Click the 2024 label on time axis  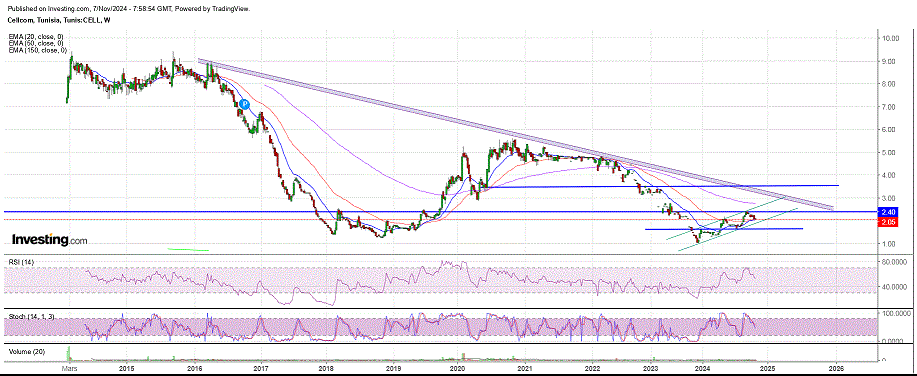[704, 368]
